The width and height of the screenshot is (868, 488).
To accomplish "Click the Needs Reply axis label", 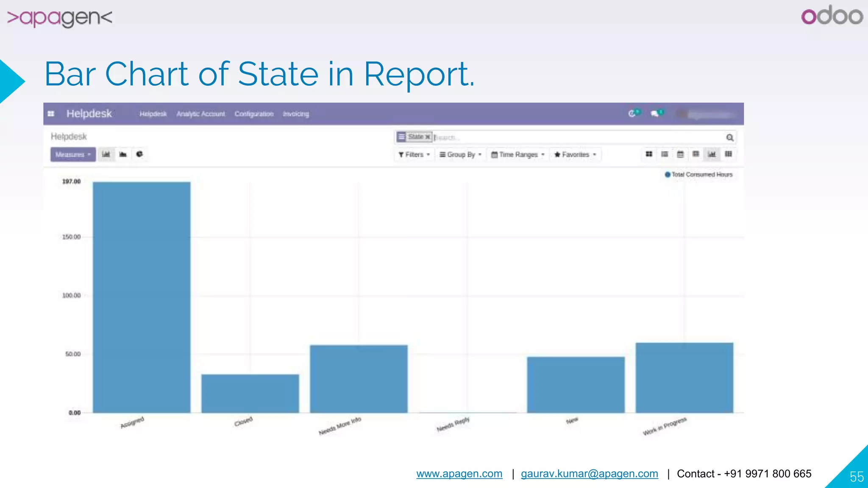I will coord(453,424).
